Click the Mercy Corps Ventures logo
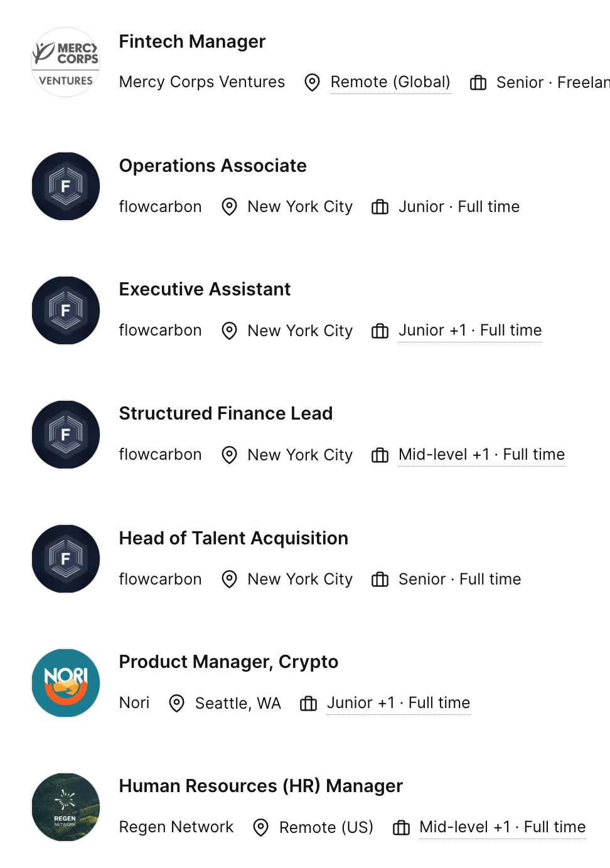This screenshot has height=868, width=610. [66, 62]
